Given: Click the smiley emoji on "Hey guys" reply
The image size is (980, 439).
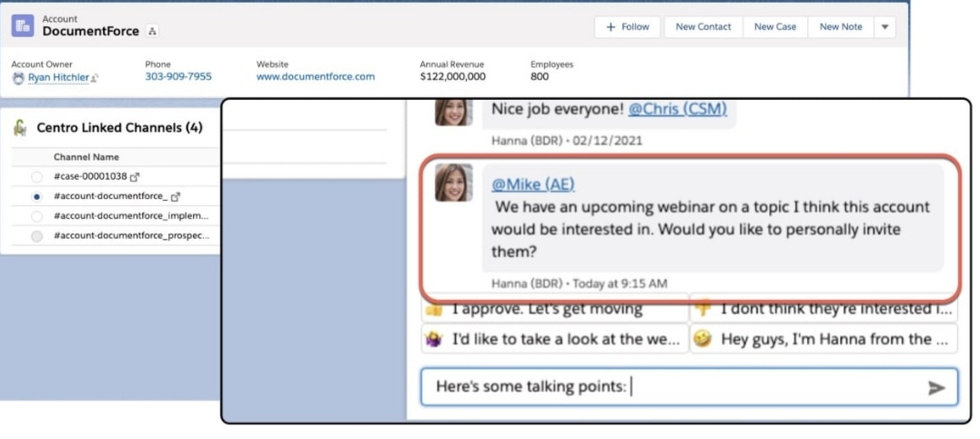Looking at the screenshot, I should tap(703, 339).
